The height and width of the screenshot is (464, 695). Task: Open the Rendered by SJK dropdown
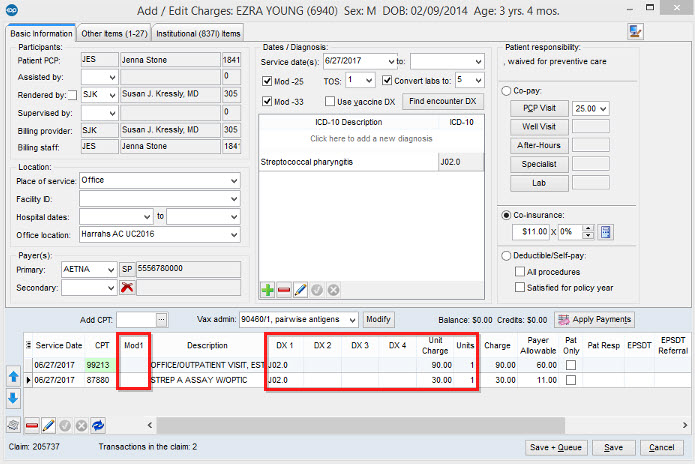(x=112, y=95)
